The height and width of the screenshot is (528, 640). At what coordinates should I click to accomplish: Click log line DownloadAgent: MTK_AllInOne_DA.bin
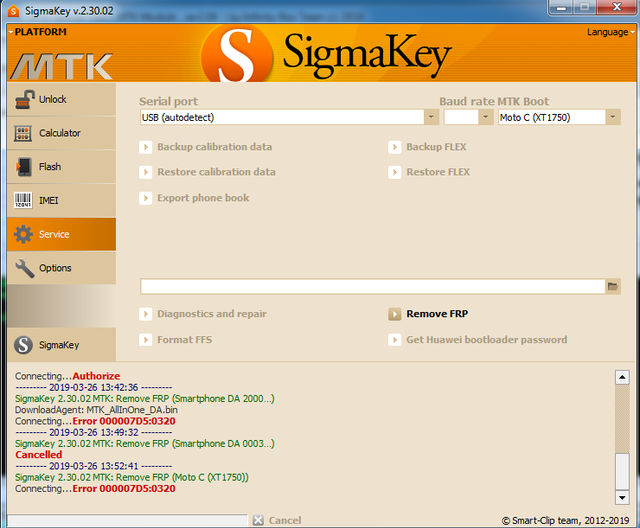click(x=96, y=410)
